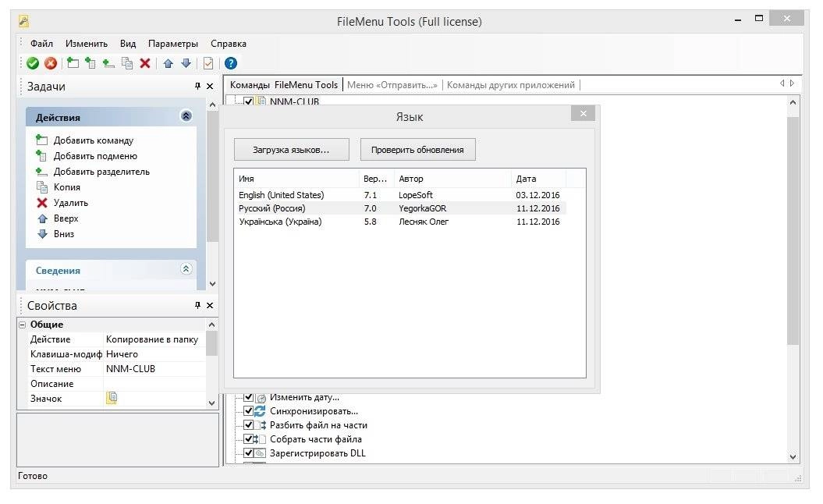Image resolution: width=823 pixels, height=504 pixels.
Task: Click the Add Command toolbar icon
Action: [x=73, y=63]
